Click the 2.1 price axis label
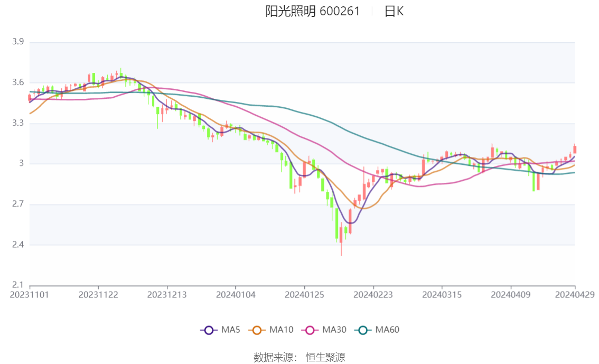This screenshot has width=599, height=364. pyautogui.click(x=18, y=285)
